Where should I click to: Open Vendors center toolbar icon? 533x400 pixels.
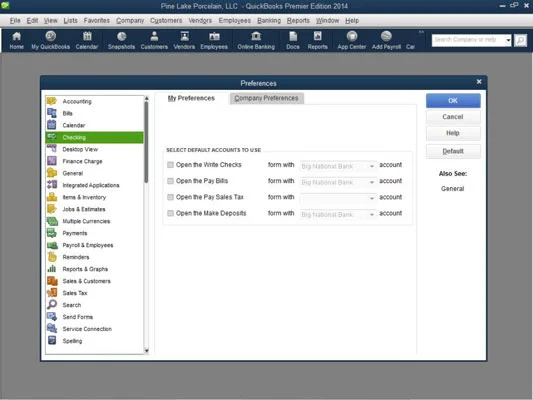click(184, 40)
